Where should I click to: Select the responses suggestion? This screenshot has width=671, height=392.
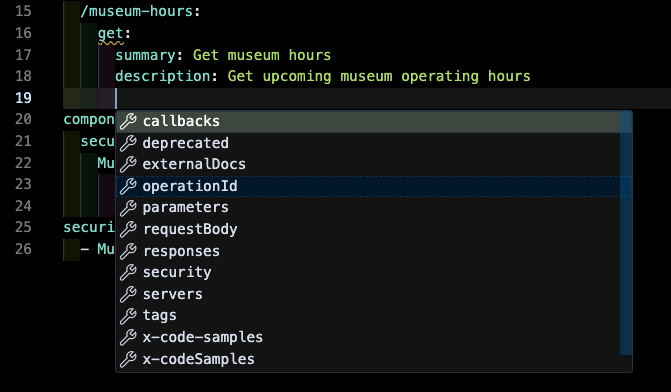pos(368,251)
